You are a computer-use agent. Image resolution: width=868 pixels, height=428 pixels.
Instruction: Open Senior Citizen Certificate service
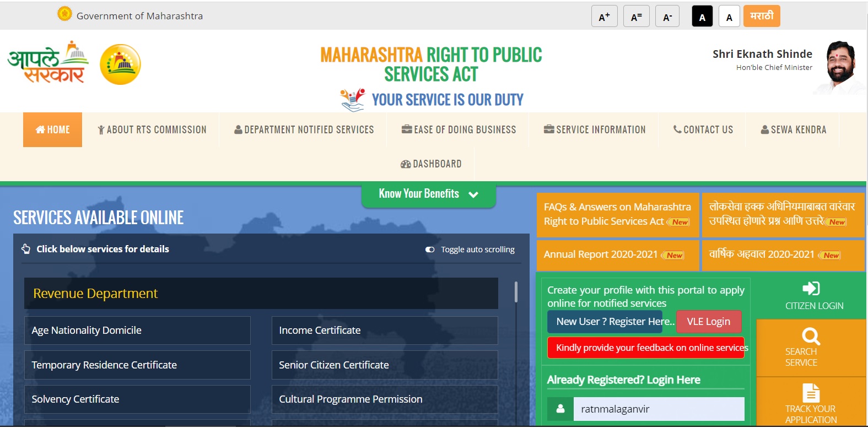385,365
